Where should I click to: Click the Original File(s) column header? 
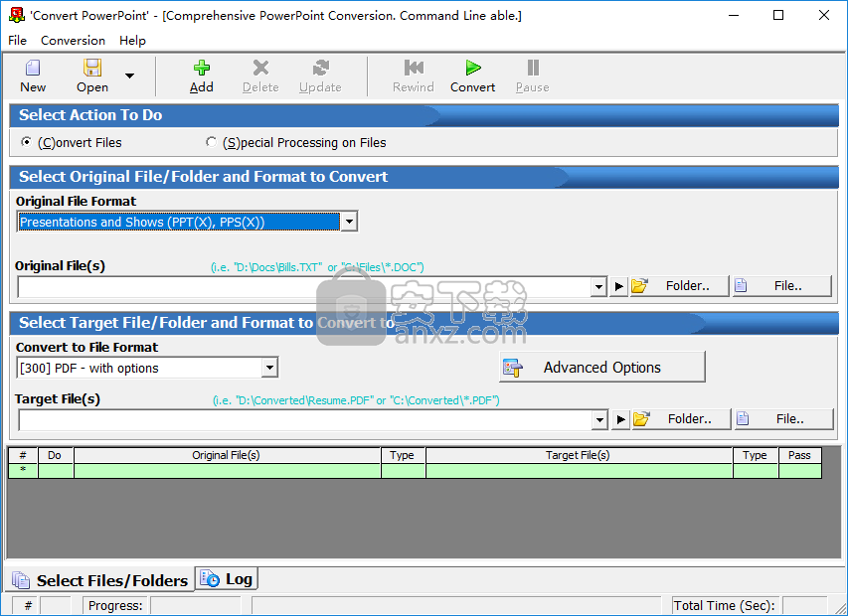[x=227, y=455]
